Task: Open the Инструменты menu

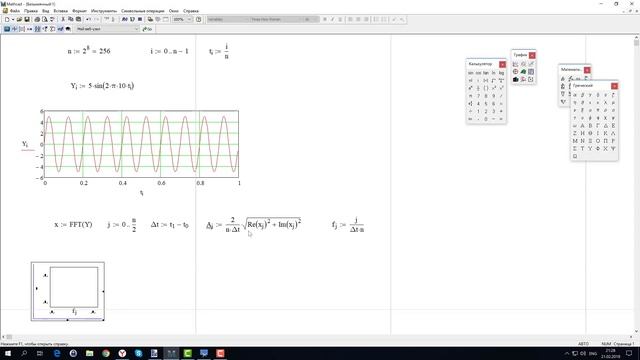Action: coord(104,11)
